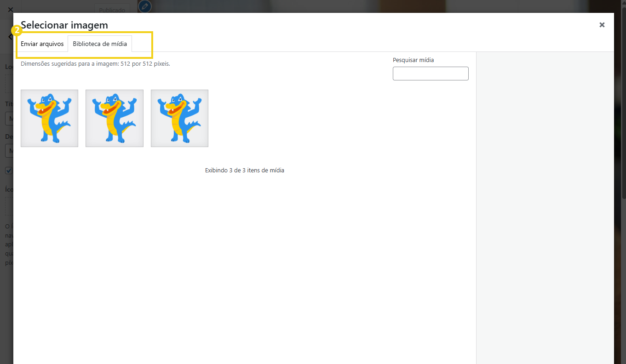The height and width of the screenshot is (364, 626).
Task: Select the first alligator mascot thumbnail
Action: pos(49,118)
